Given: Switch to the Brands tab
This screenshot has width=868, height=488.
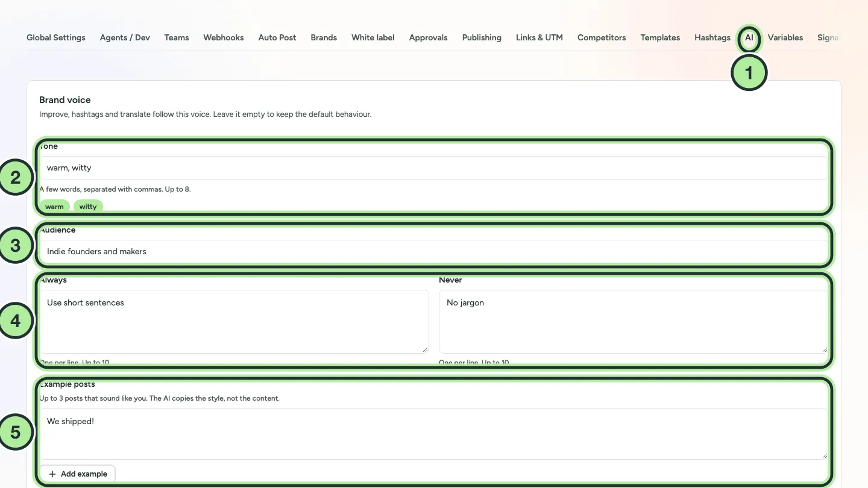Looking at the screenshot, I should [324, 37].
